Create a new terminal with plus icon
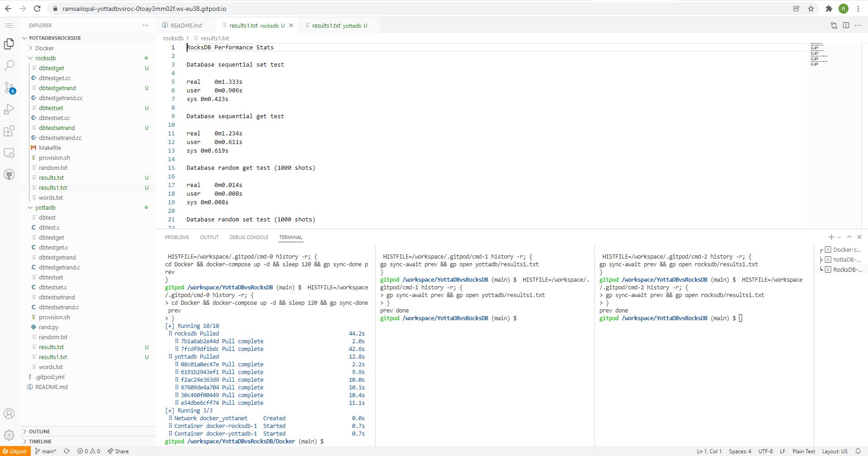 (x=831, y=237)
